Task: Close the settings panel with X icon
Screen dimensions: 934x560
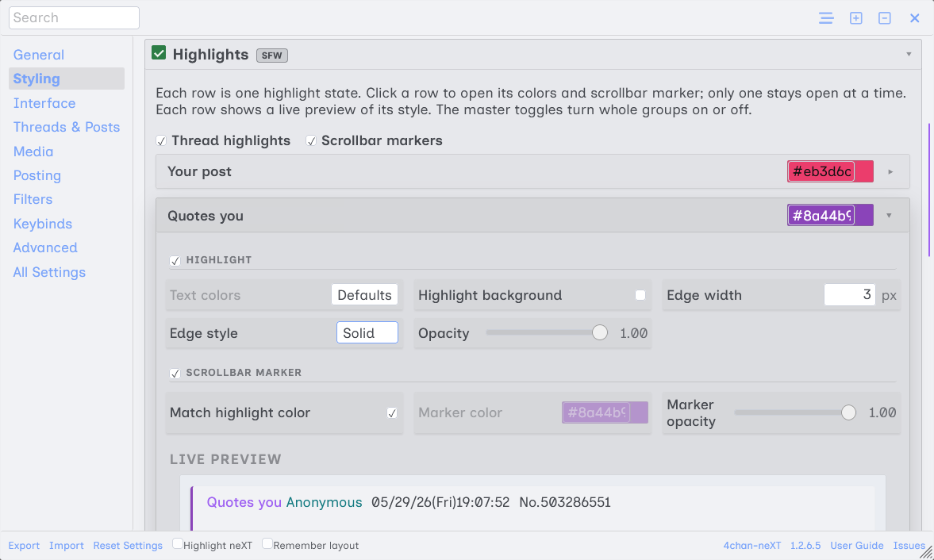Action: [914, 18]
